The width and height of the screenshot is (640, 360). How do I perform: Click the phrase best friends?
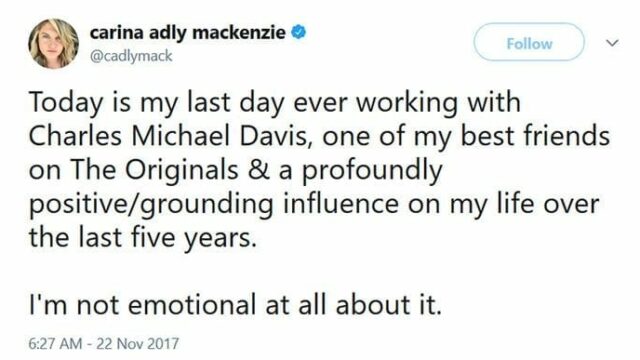(x=536, y=136)
